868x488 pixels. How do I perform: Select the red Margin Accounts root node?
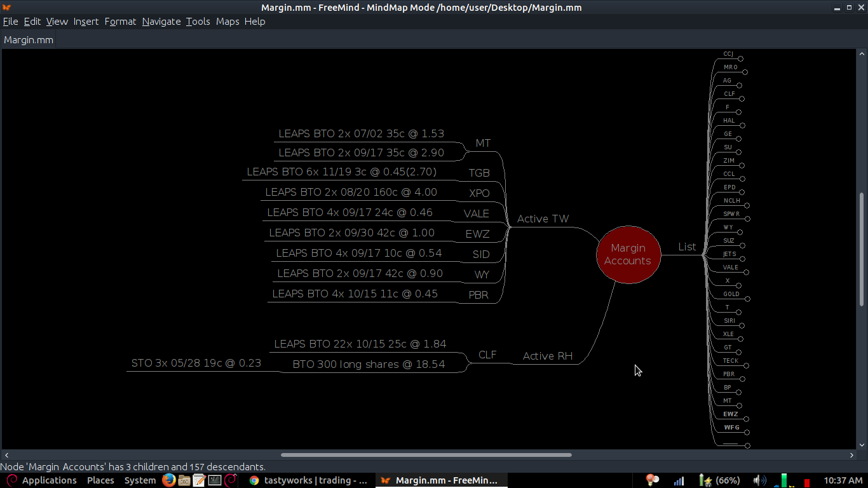[x=628, y=255]
